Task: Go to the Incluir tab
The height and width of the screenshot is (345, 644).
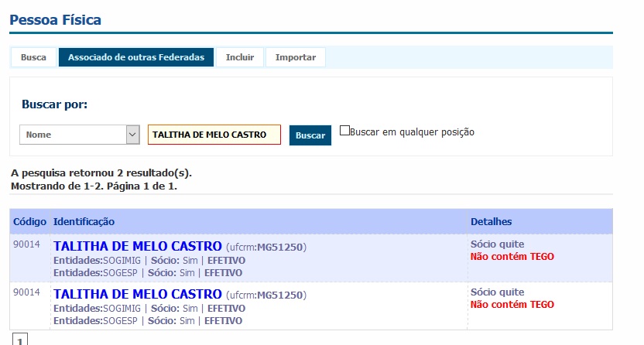Action: (x=240, y=57)
